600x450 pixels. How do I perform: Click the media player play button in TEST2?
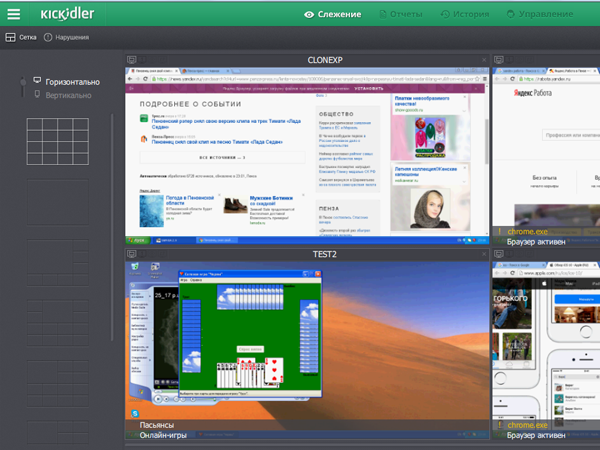click(x=158, y=399)
